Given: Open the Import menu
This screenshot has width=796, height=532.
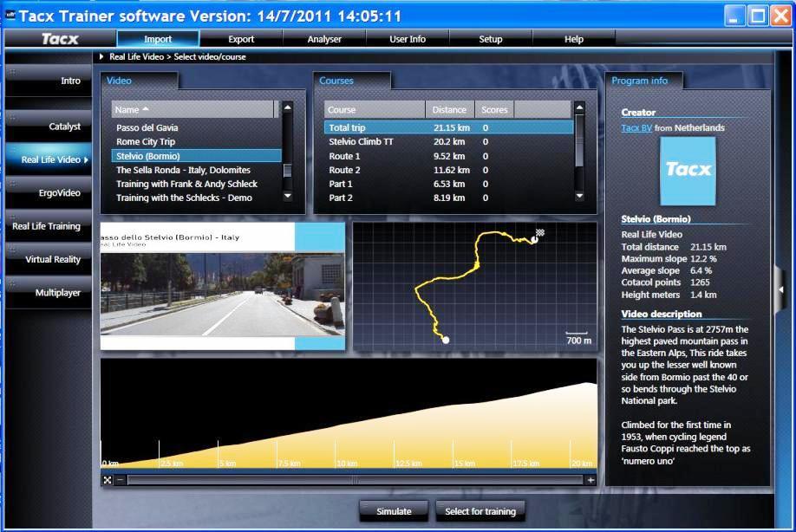Looking at the screenshot, I should pyautogui.click(x=158, y=39).
